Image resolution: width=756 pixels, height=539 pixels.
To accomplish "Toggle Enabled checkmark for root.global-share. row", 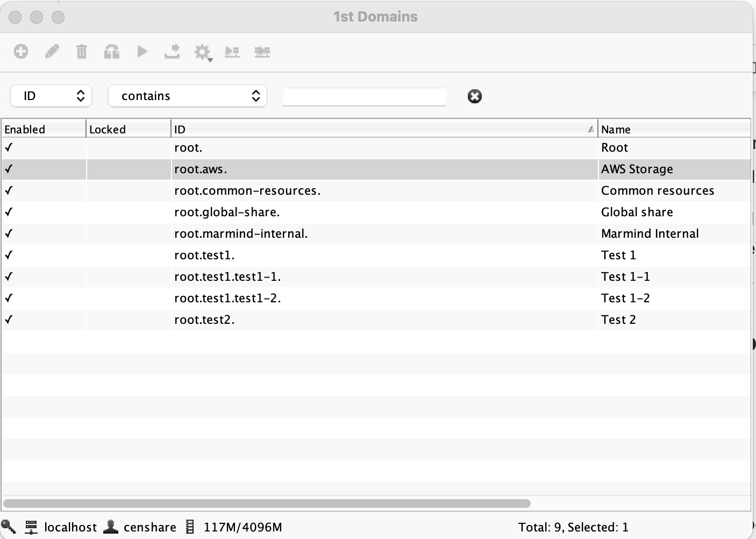I will pyautogui.click(x=9, y=212).
